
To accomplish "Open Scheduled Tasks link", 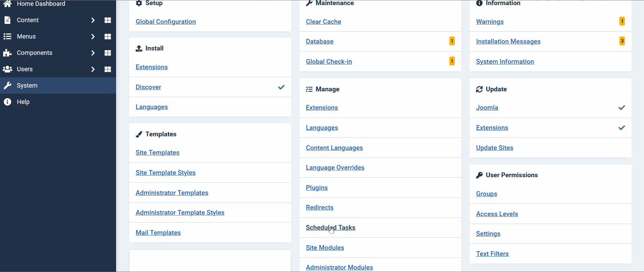I will (x=331, y=228).
